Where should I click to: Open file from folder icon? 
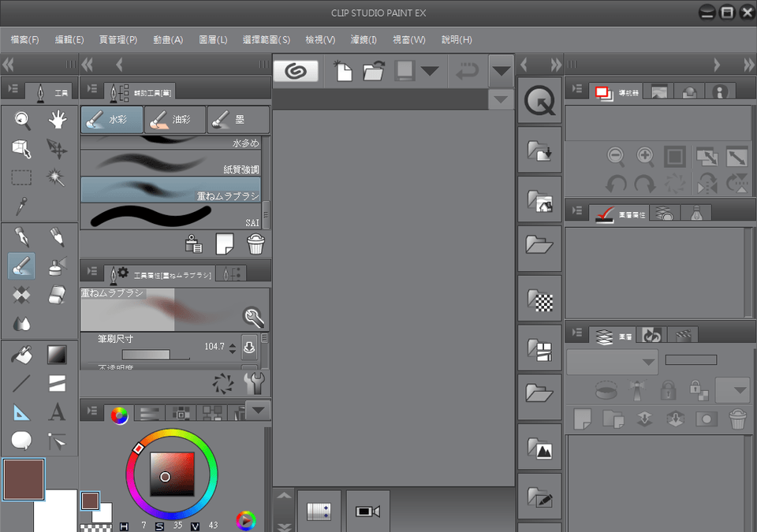coord(374,72)
